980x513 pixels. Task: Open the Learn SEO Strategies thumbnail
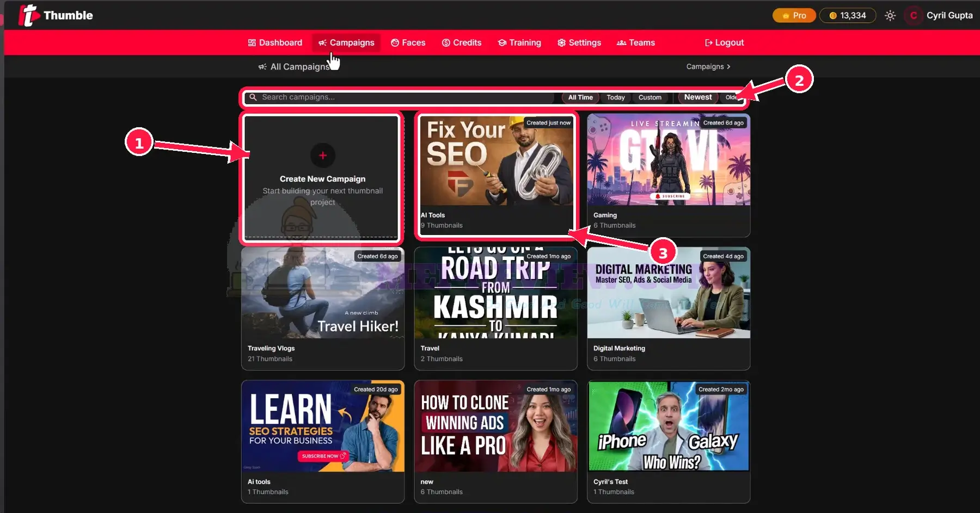[323, 426]
